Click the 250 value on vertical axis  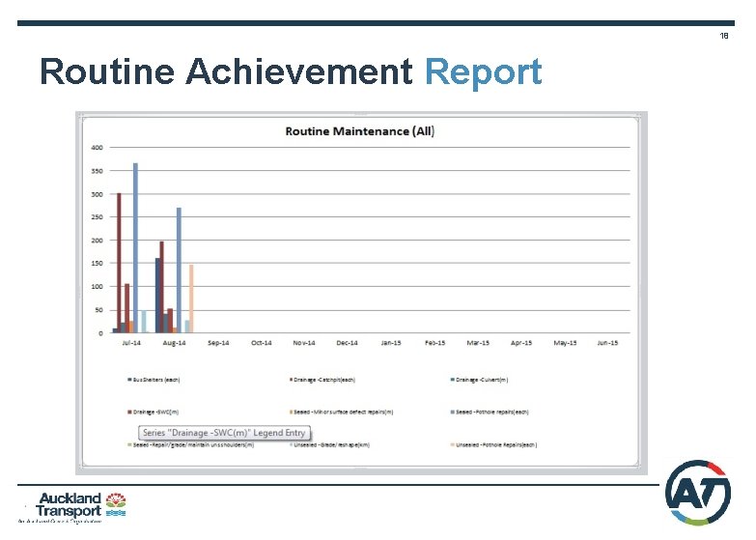point(97,217)
